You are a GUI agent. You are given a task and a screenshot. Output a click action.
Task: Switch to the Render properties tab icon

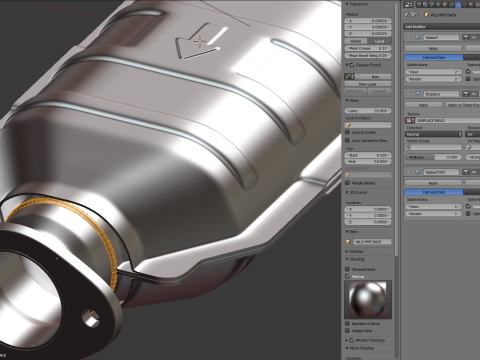tap(419, 4)
